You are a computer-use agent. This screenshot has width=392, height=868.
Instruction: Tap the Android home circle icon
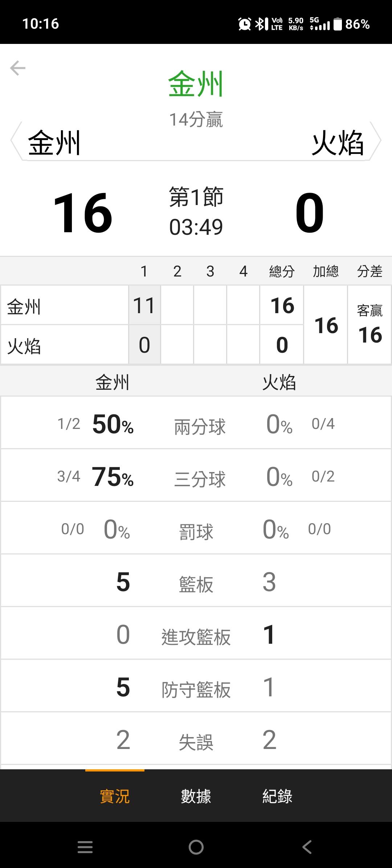point(196,847)
